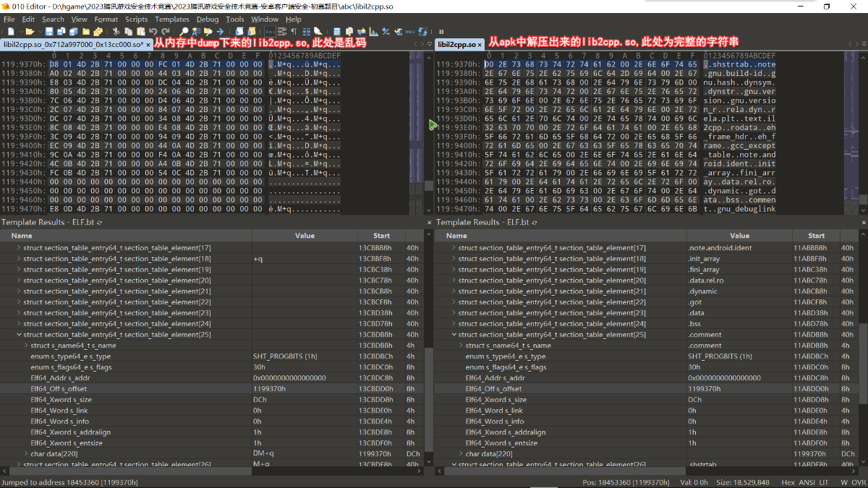Close the libil2cpp.so dump tab
The image size is (868, 488).
pos(148,44)
